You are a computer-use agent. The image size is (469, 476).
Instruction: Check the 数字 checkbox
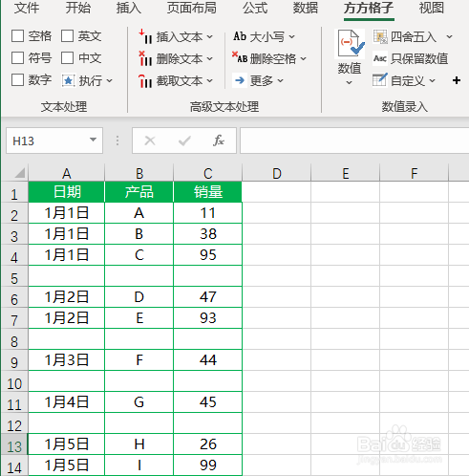[x=17, y=80]
